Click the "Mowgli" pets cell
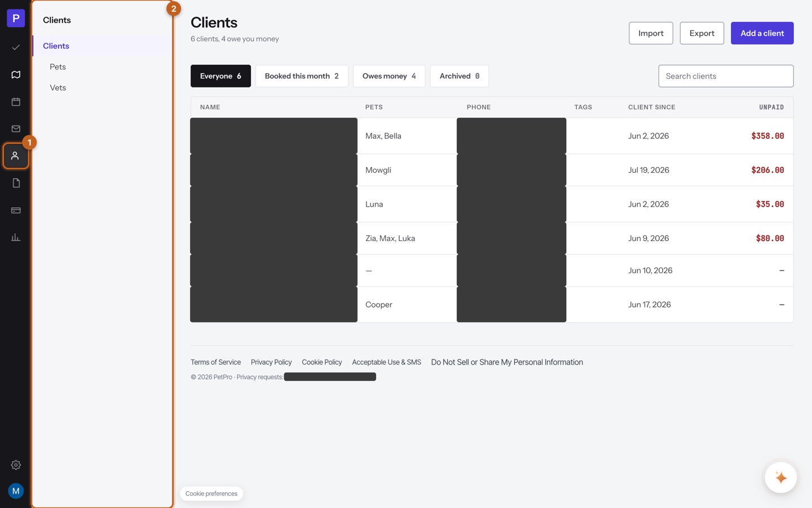 pos(378,170)
